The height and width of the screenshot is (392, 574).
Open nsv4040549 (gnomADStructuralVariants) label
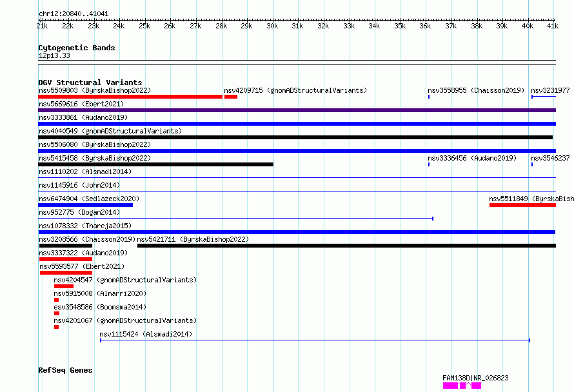coord(110,131)
